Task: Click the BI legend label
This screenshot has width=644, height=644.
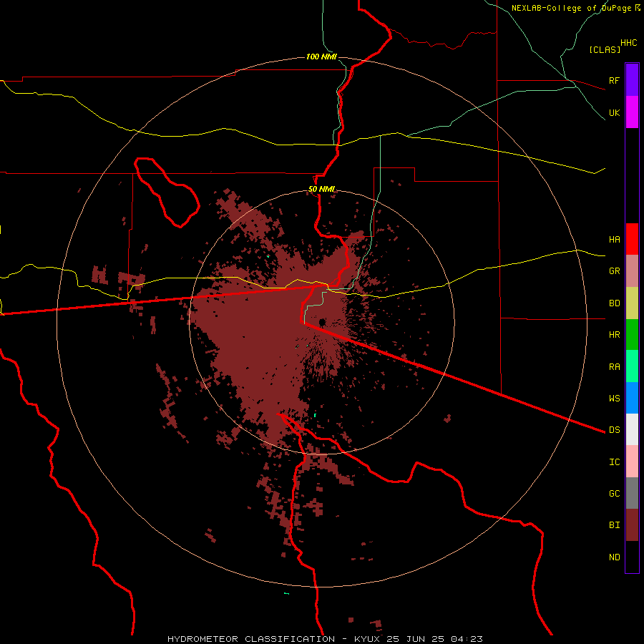Action: [x=614, y=525]
